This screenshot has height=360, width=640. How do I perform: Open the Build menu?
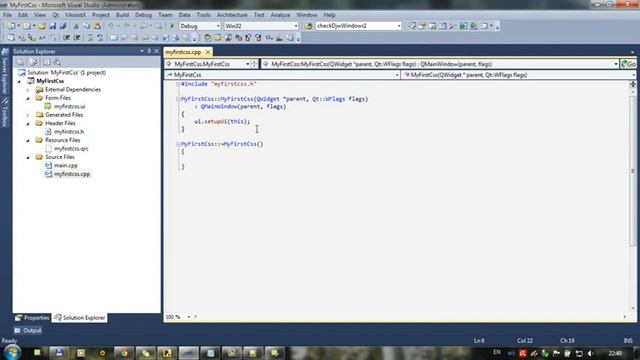point(122,15)
